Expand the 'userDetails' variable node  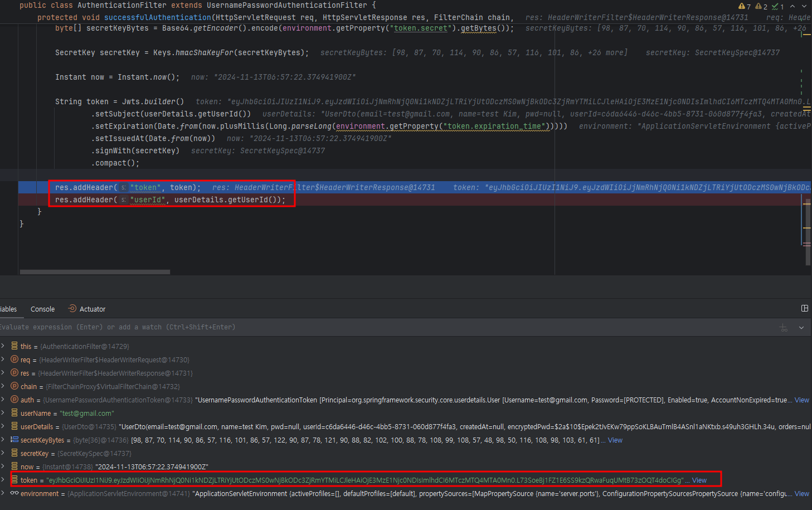point(3,426)
